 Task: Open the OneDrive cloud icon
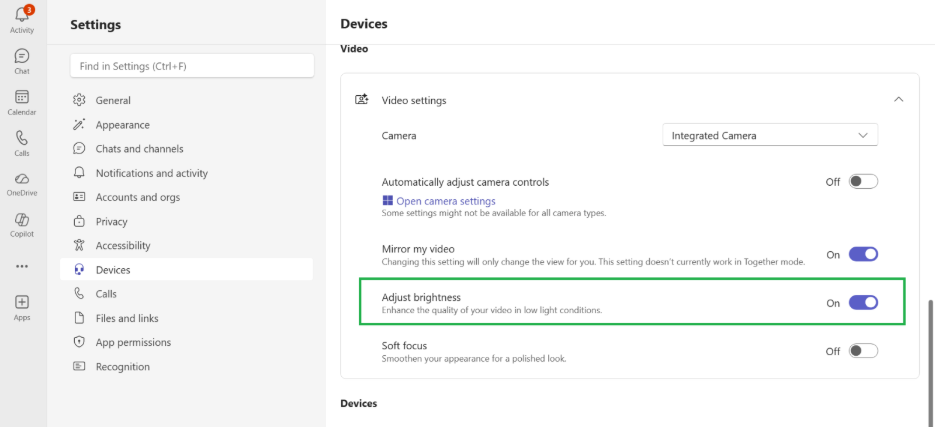coord(21,179)
